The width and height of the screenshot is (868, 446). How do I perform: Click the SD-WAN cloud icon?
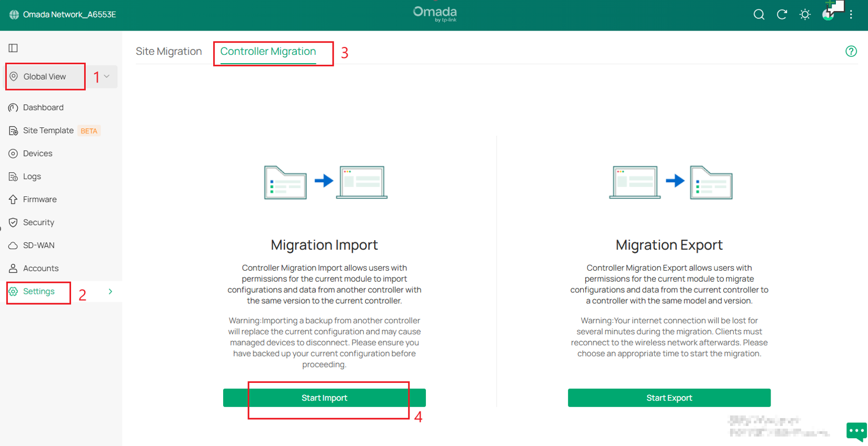tap(13, 245)
